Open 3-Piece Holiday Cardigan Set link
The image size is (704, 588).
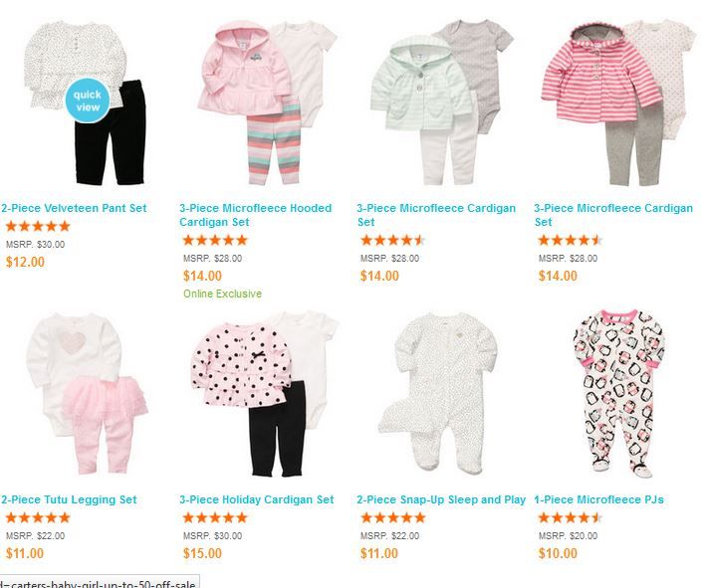point(256,499)
